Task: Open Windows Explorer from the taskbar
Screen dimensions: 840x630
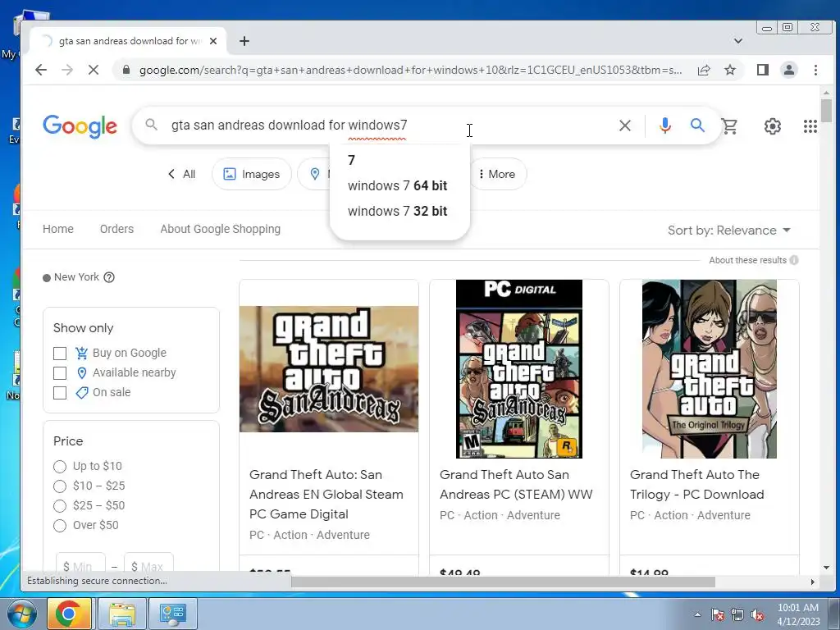Action: tap(122, 614)
